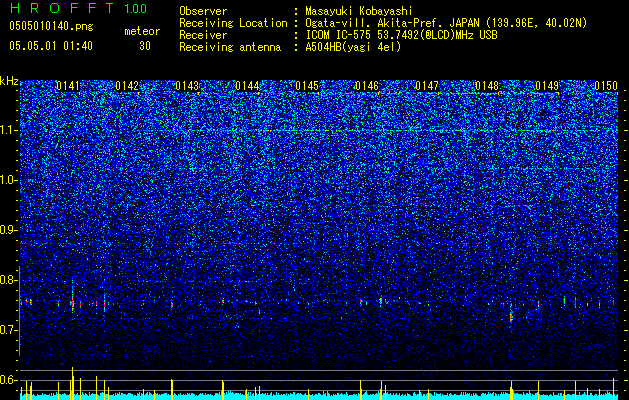
Task: Click the 0.9 frequency axis label
Action: tap(9, 230)
